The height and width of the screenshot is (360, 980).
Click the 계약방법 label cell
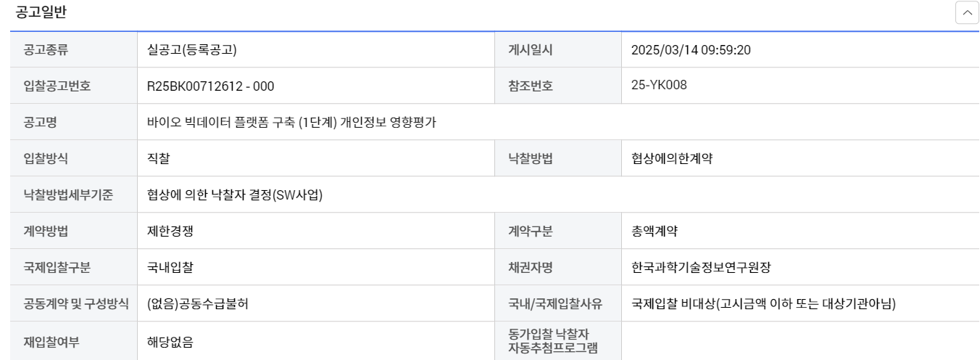coord(74,231)
